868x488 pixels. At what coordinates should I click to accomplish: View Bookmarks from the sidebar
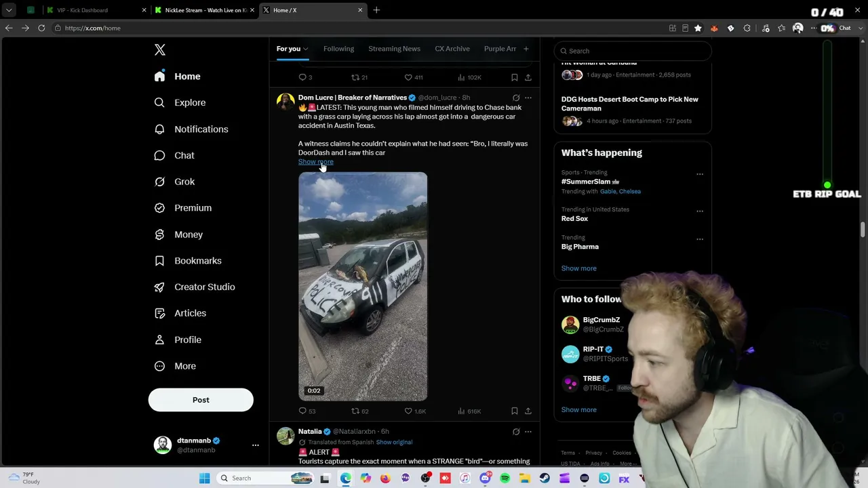(187, 261)
